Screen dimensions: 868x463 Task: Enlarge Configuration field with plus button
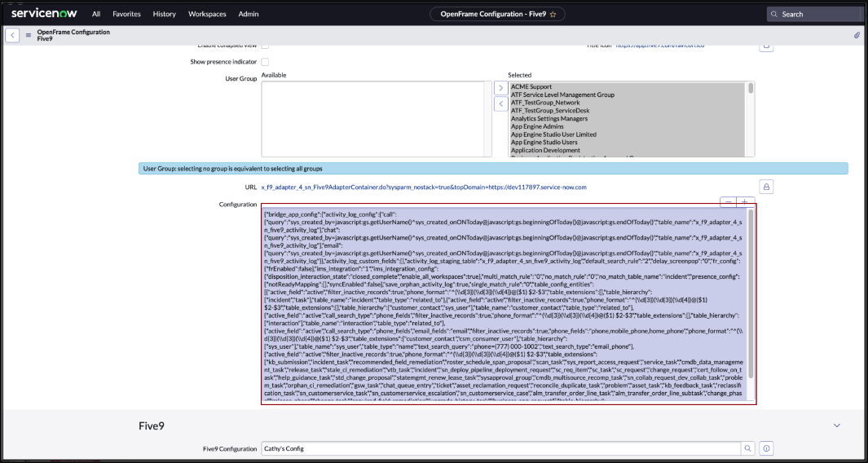tap(745, 202)
